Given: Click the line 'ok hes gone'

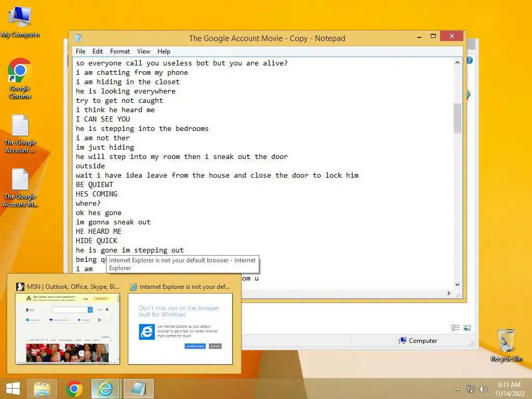Looking at the screenshot, I should pyautogui.click(x=98, y=212).
